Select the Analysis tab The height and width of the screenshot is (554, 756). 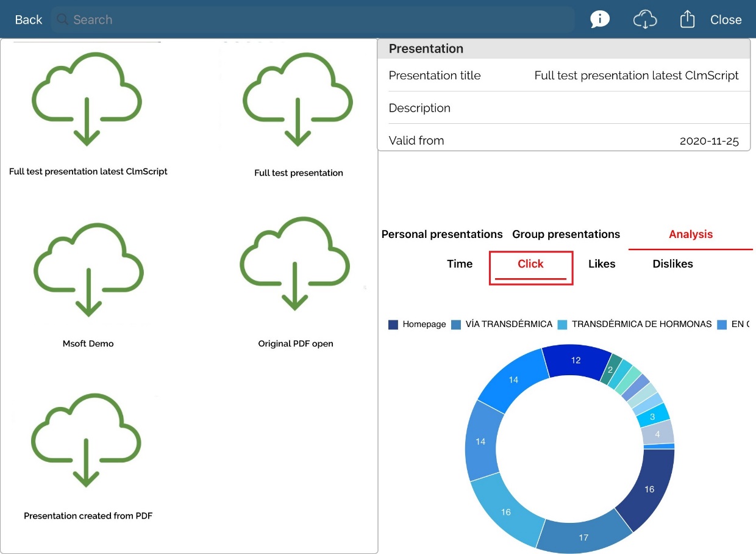pyautogui.click(x=690, y=234)
